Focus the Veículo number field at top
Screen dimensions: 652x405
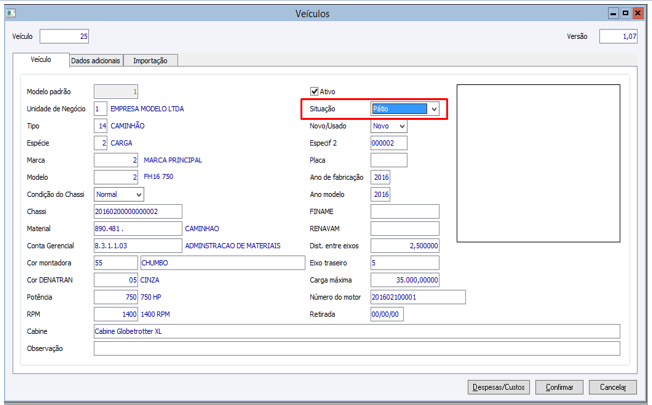tap(64, 36)
